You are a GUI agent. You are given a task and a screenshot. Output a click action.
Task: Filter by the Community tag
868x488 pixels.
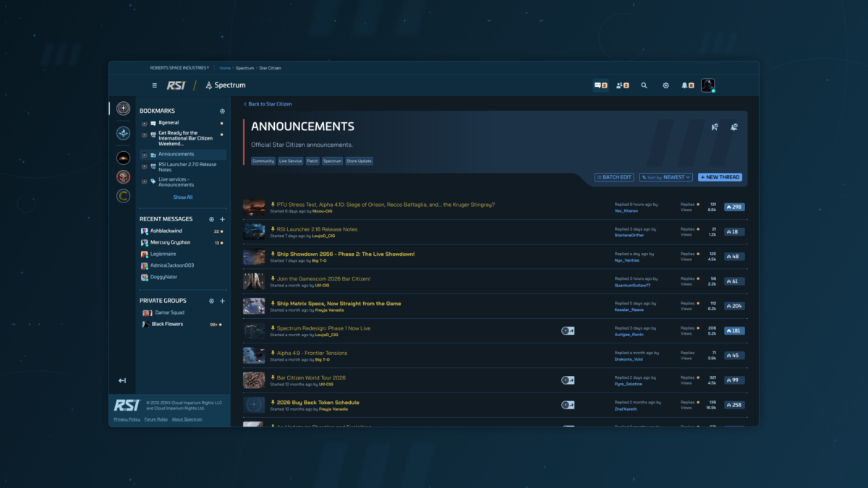(x=263, y=161)
